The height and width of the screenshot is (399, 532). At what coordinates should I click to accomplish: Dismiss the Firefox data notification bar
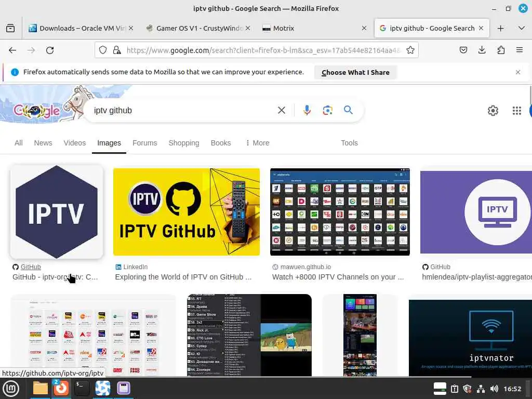coord(518,72)
